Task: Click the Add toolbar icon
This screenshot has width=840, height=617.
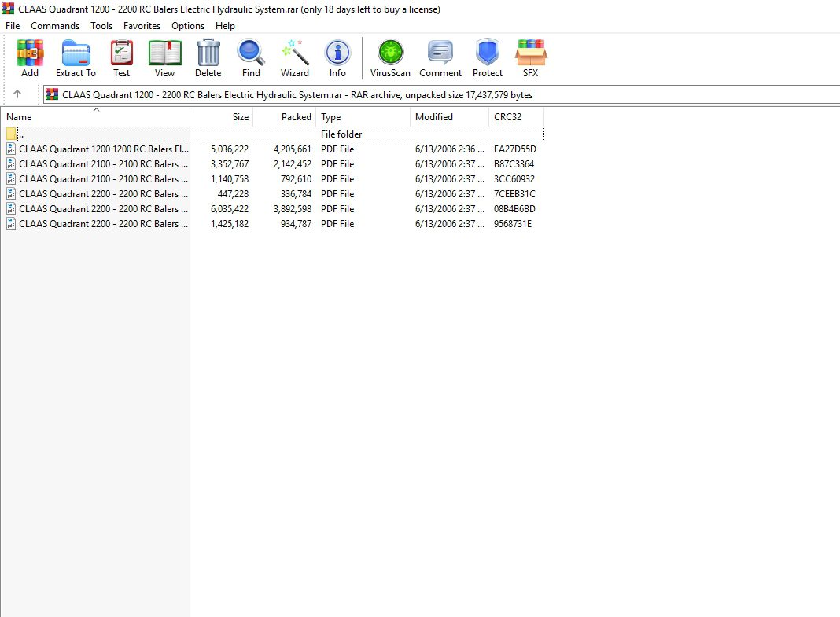Action: (x=30, y=53)
